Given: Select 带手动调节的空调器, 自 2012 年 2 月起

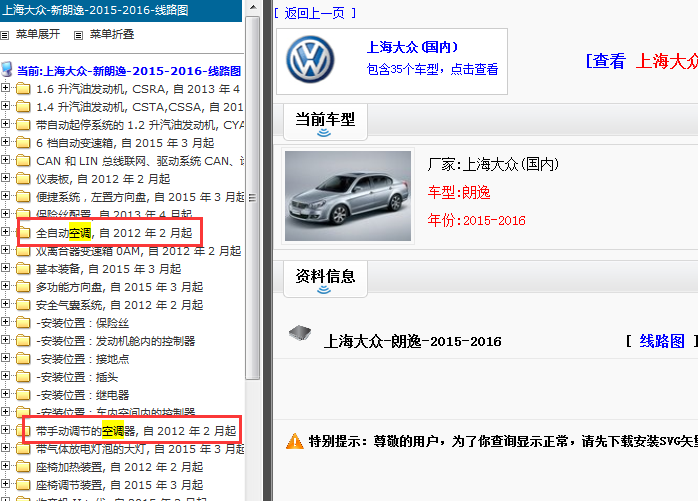Looking at the screenshot, I should 136,431.
